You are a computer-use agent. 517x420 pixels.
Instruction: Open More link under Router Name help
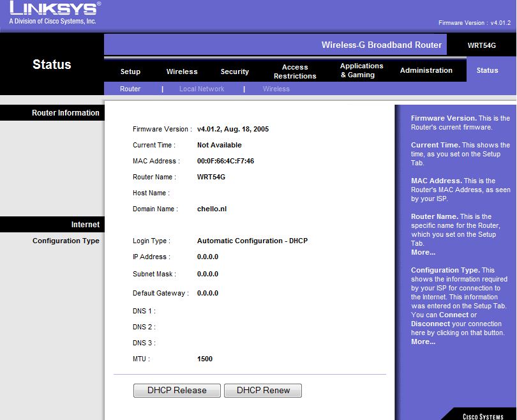click(423, 252)
